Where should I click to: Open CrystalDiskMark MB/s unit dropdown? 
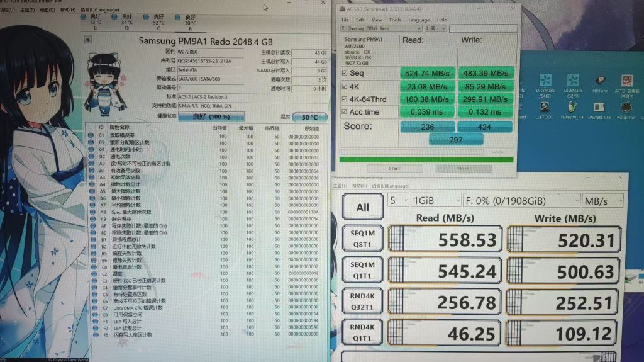(603, 201)
